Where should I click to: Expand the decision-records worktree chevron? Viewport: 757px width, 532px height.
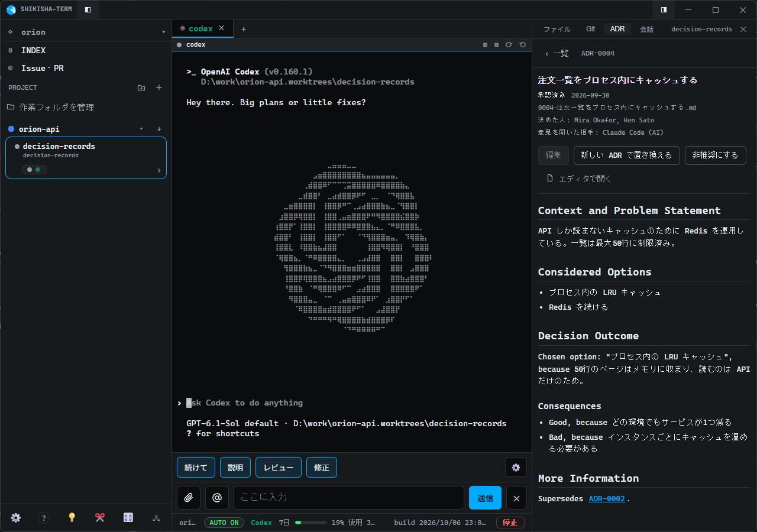(158, 170)
